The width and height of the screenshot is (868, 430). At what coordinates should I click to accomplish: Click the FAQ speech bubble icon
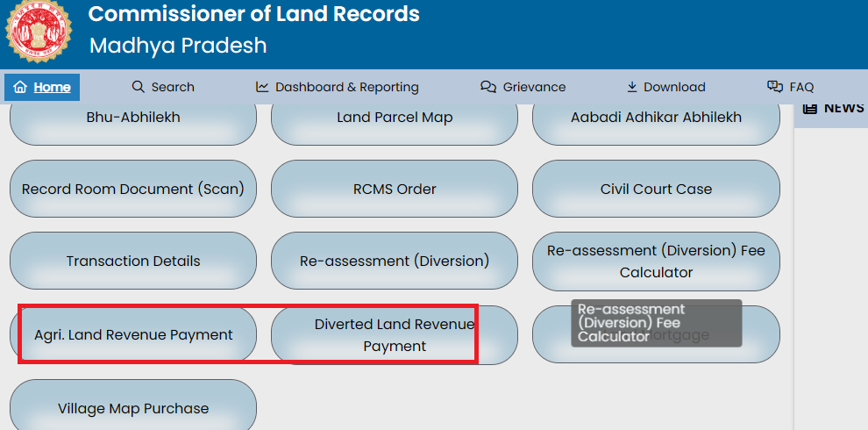[775, 87]
